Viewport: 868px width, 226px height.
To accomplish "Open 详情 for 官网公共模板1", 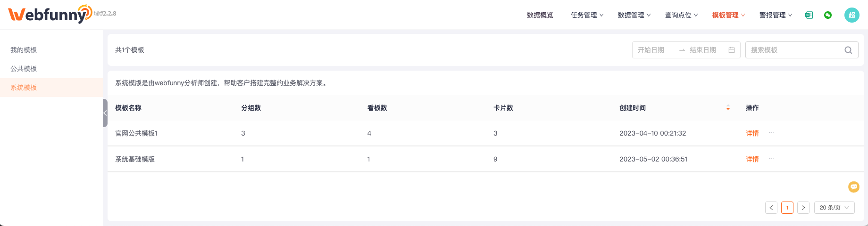I will tap(752, 133).
